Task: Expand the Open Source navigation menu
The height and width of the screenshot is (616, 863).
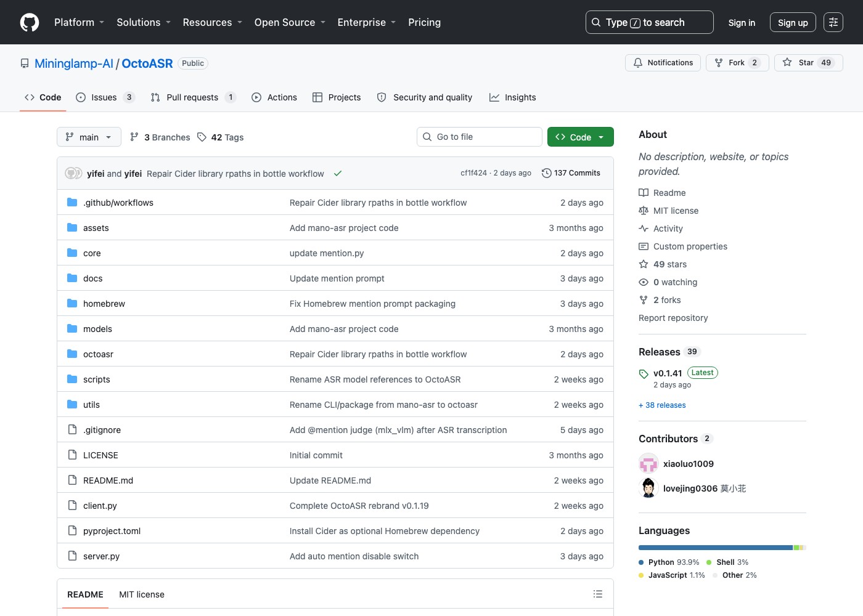Action: point(290,22)
